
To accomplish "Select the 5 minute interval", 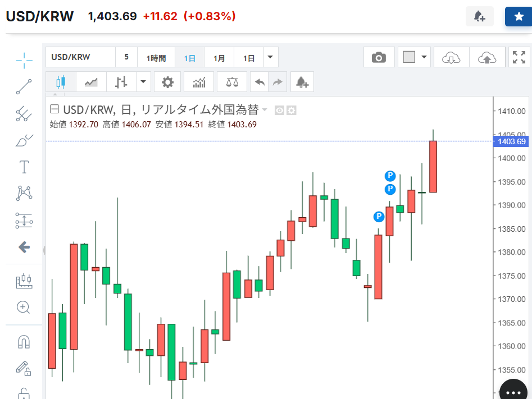I will point(126,57).
